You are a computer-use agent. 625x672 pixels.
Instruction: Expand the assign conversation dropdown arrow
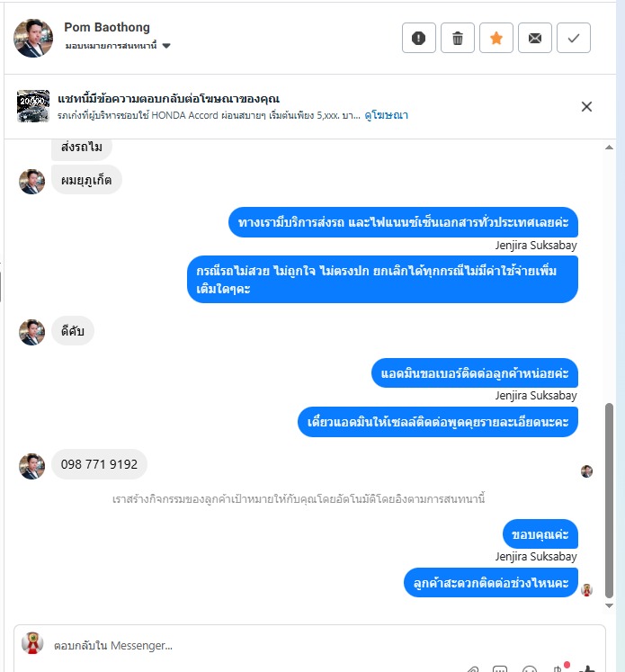(x=166, y=46)
